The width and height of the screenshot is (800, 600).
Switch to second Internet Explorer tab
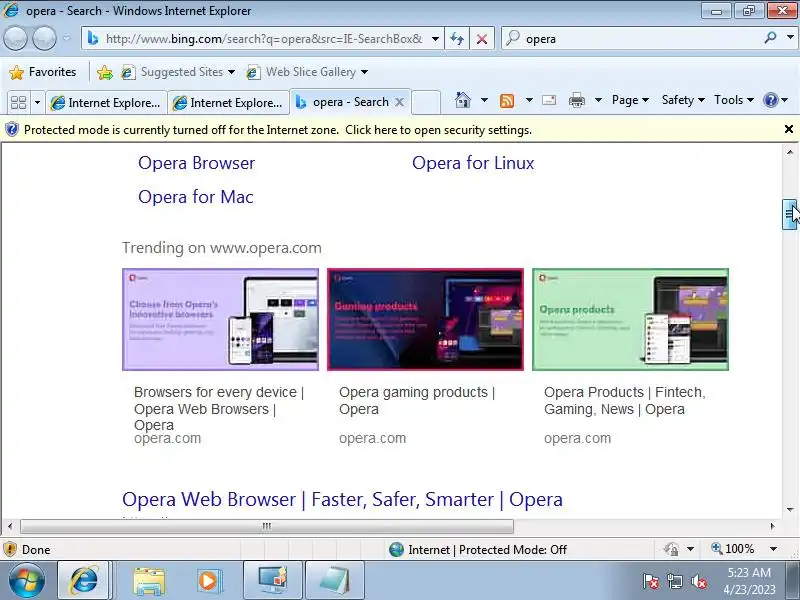point(228,103)
